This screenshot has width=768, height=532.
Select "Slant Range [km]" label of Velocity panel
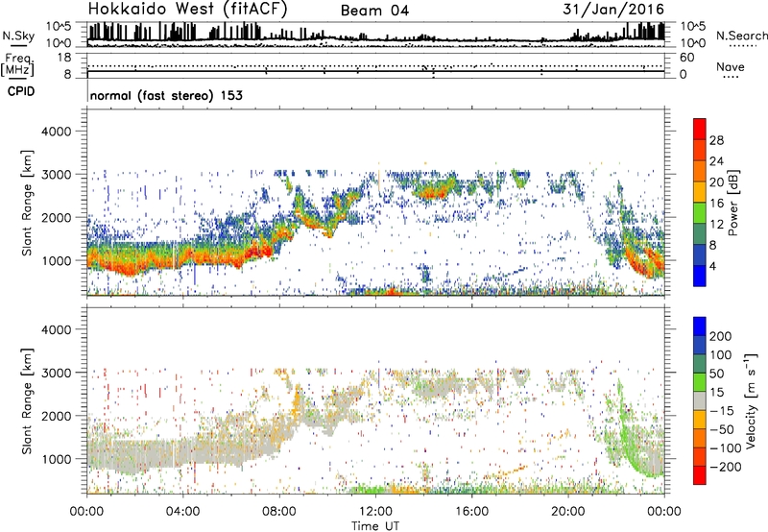coord(27,400)
